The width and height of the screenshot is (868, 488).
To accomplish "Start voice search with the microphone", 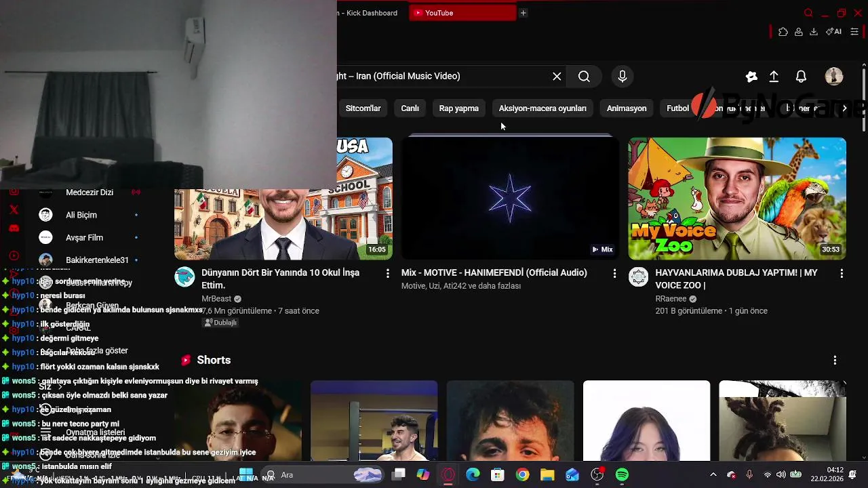I will (623, 77).
